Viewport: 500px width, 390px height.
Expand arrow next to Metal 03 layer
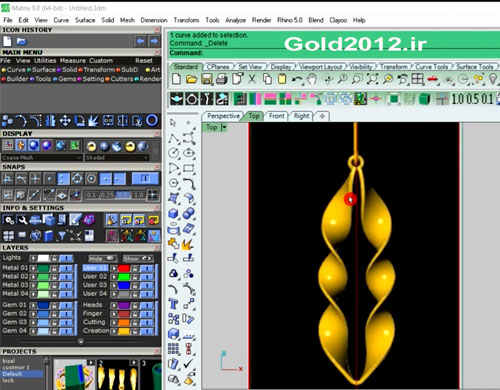(x=33, y=285)
